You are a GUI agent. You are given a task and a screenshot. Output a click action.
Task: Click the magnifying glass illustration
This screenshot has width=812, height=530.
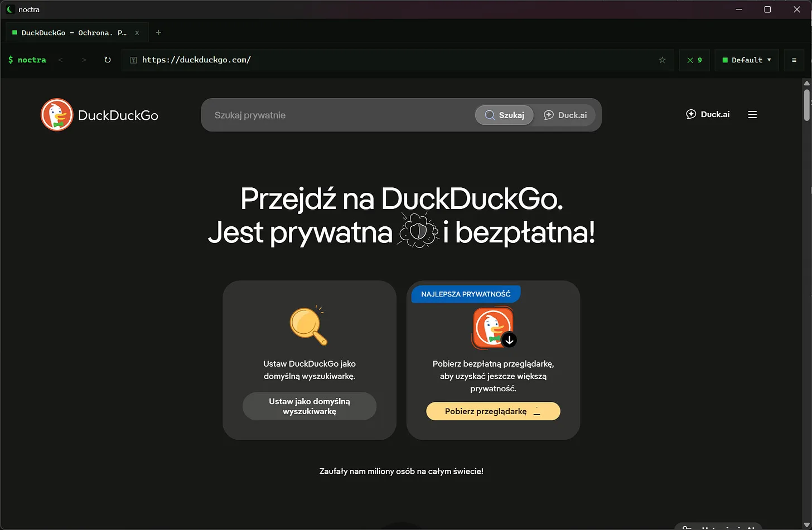308,325
